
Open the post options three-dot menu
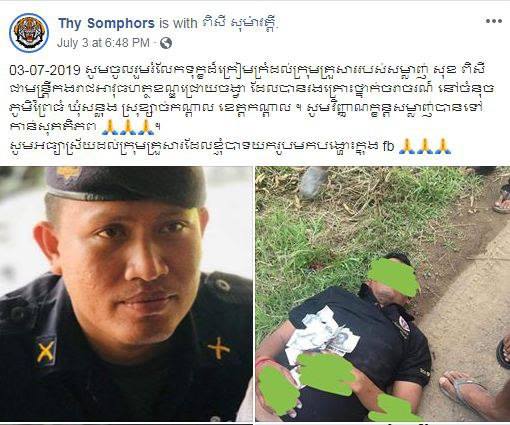click(x=494, y=21)
